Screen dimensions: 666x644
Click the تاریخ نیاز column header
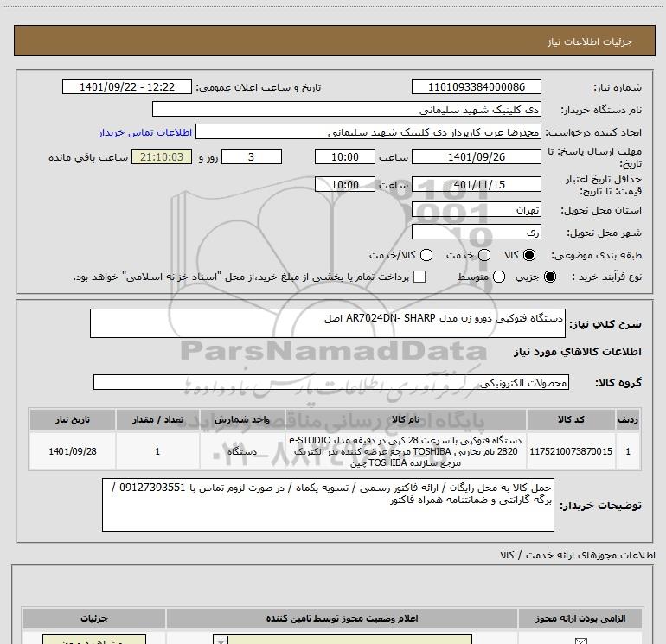pyautogui.click(x=72, y=419)
